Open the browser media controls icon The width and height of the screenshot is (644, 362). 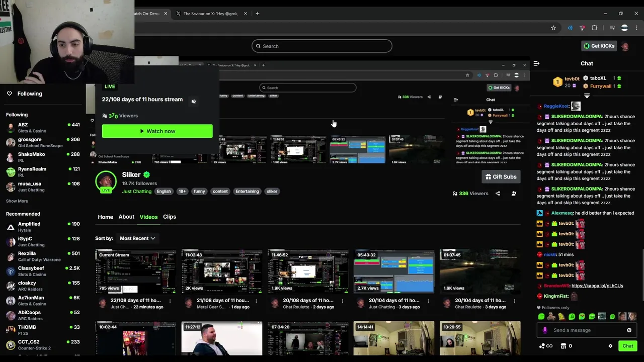pos(612,28)
